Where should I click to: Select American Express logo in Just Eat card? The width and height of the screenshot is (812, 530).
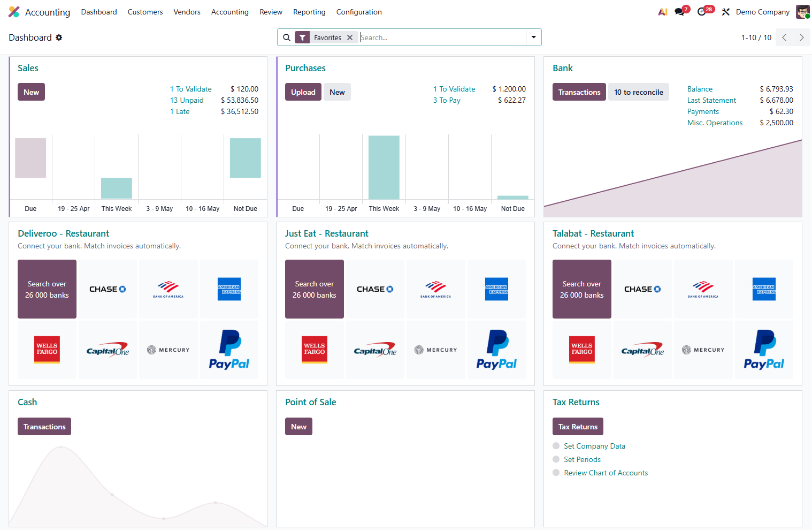(496, 289)
